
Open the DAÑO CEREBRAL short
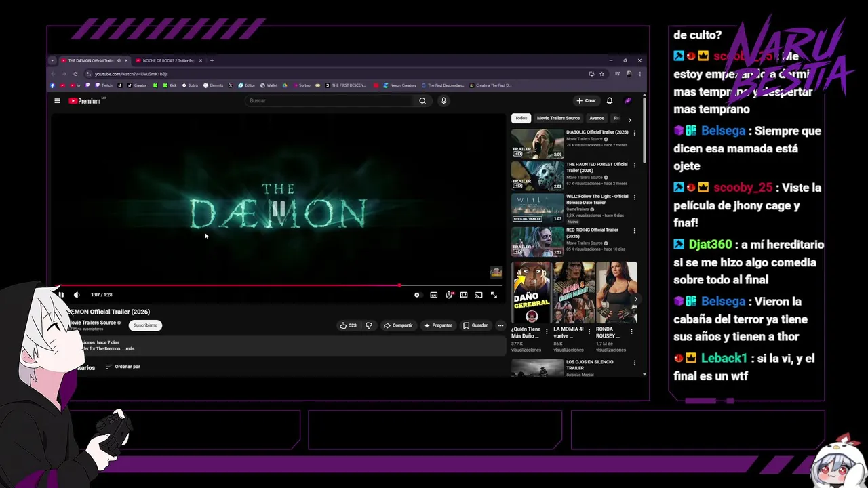[x=532, y=293]
